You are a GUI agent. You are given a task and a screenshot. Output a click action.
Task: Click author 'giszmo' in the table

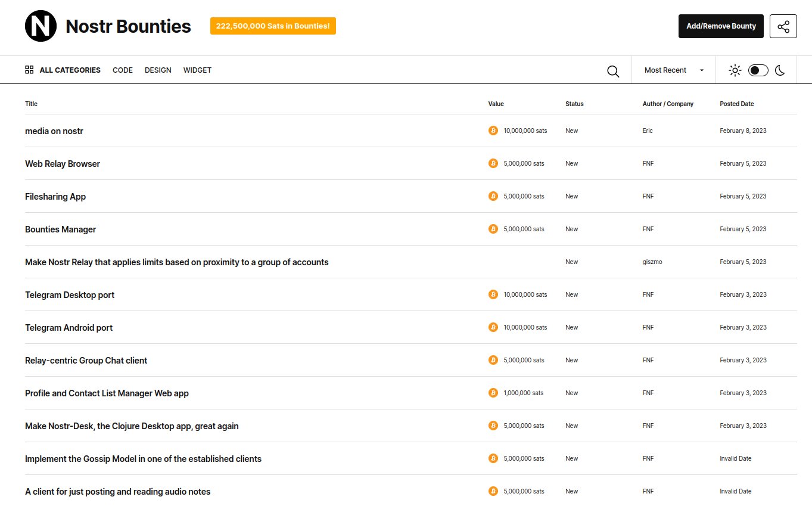tap(652, 262)
